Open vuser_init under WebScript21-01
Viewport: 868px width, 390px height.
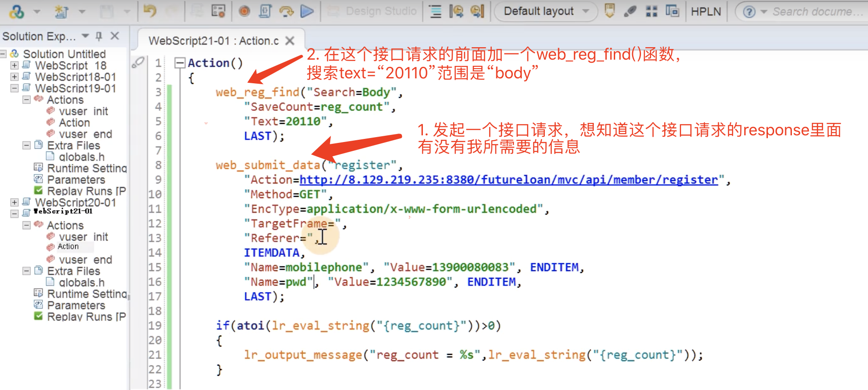pos(83,237)
